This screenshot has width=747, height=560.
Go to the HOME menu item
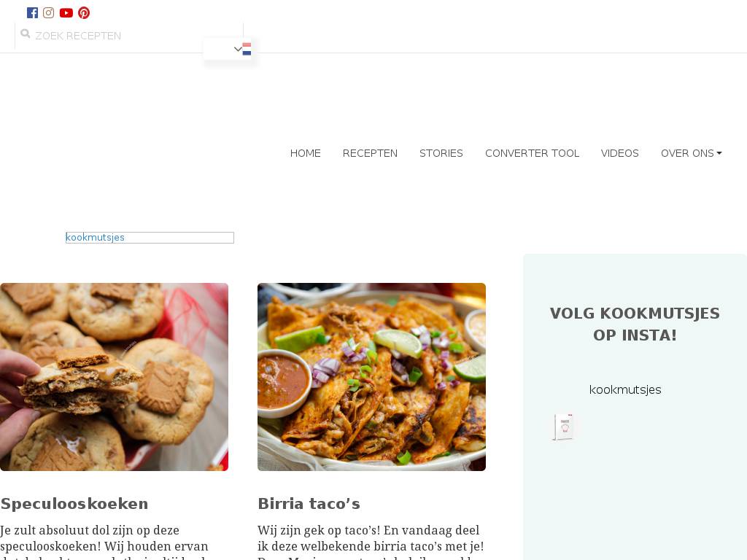306,153
